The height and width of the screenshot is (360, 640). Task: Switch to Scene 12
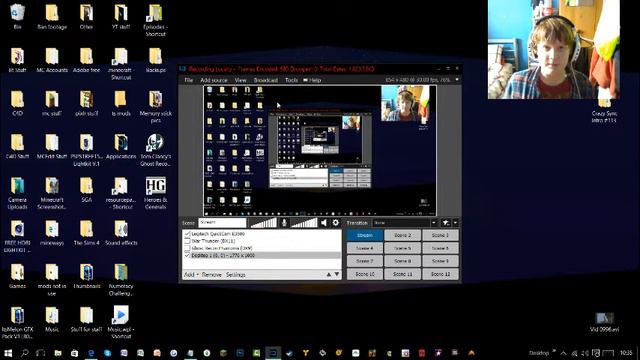[x=440, y=274]
